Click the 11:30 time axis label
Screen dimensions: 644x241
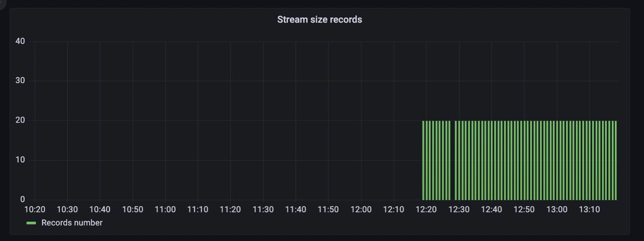[263, 210]
